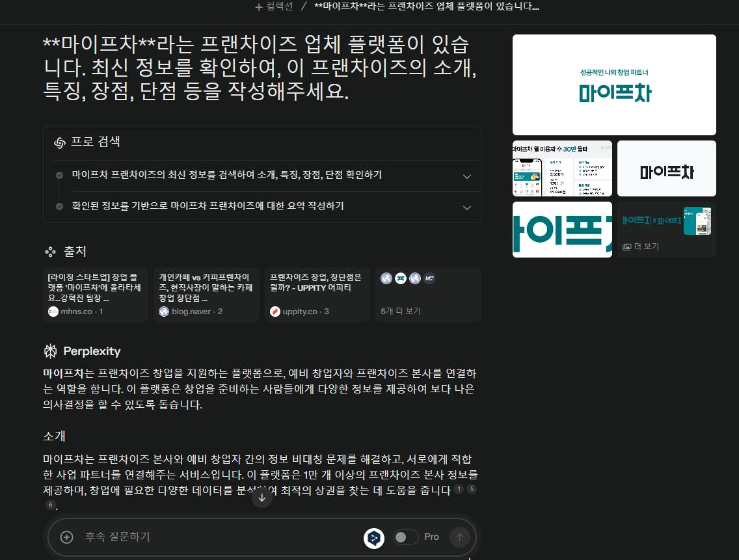Submit the question with the up arrow
Viewport: 739px width, 560px height.
coord(460,537)
